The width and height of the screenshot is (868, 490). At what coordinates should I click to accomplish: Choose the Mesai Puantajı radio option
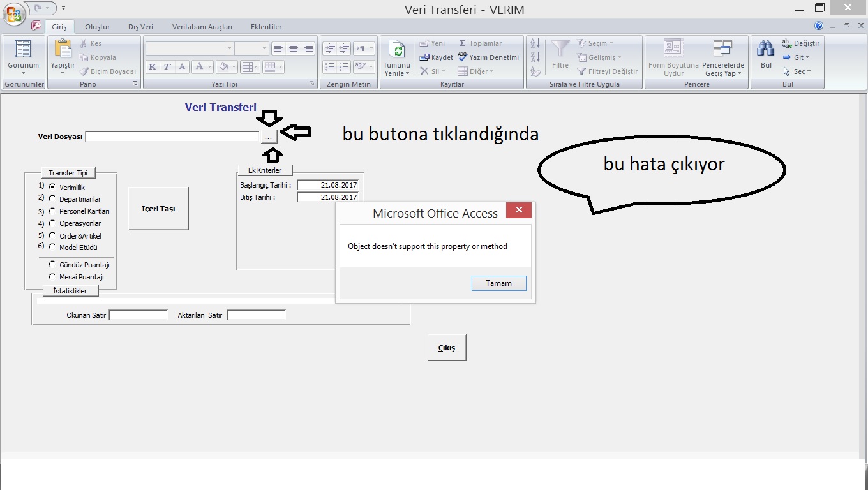(52, 277)
